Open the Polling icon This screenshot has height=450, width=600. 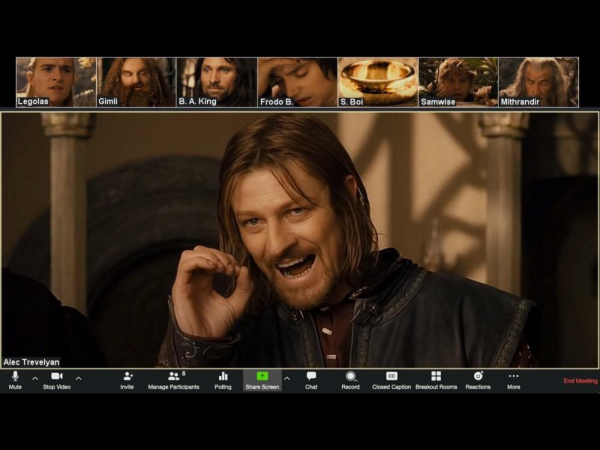coord(223,379)
